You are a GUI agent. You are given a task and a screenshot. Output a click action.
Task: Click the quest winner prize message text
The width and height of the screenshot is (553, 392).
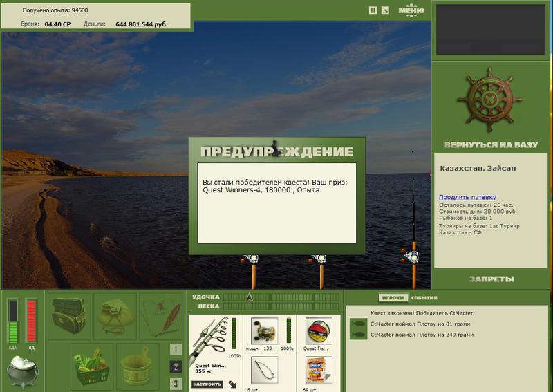(x=274, y=186)
